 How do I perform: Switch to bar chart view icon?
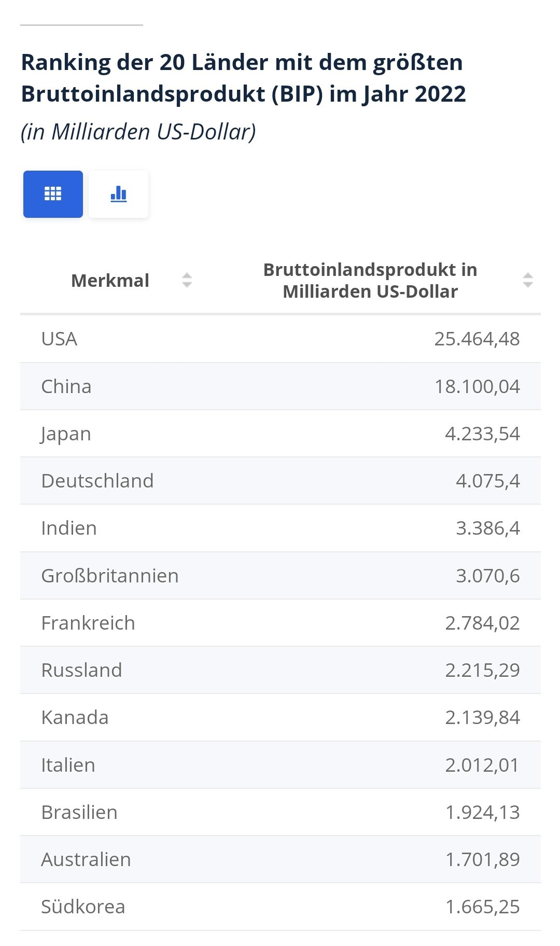(x=119, y=194)
